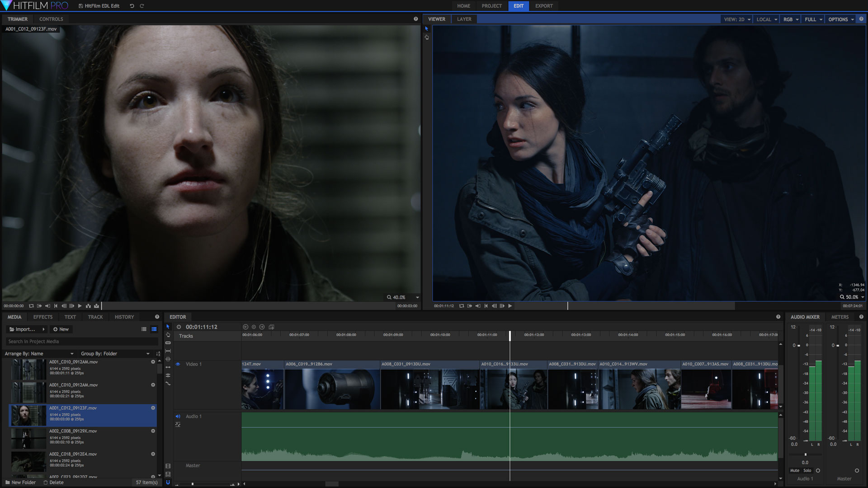Select the EDIT tab in top navigation
The image size is (868, 488).
[517, 5]
